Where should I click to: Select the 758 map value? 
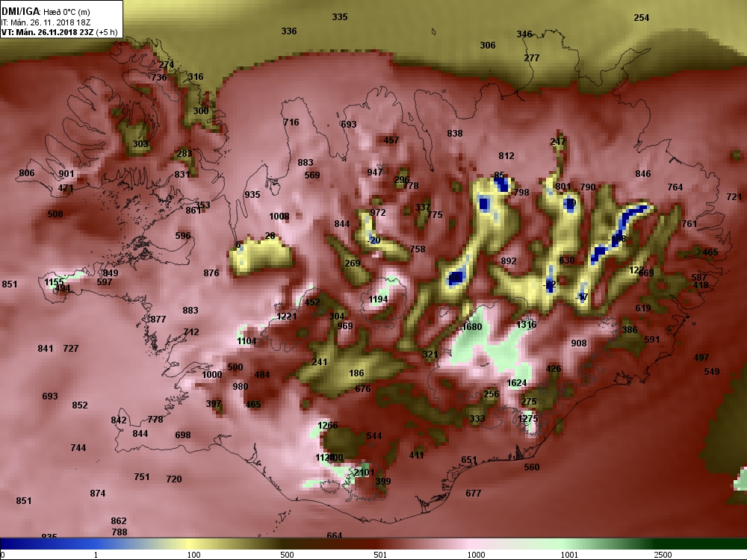[x=418, y=249]
